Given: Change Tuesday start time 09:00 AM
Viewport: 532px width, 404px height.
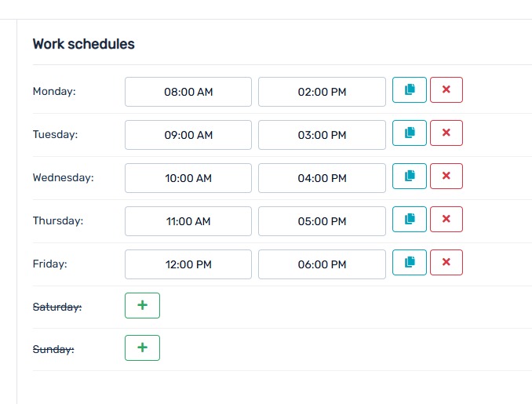Looking at the screenshot, I should (188, 135).
